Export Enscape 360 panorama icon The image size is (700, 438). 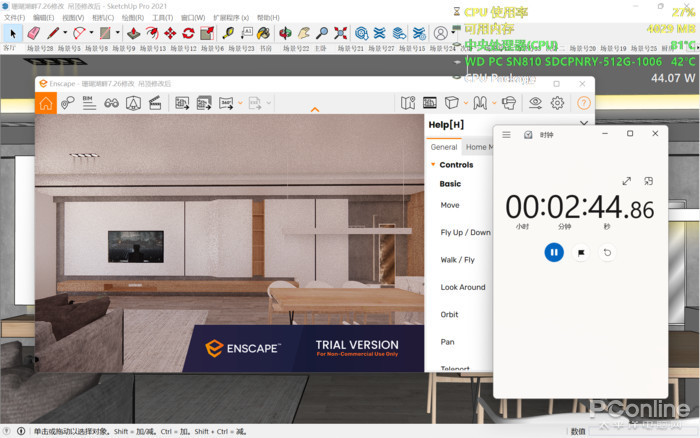tap(226, 103)
